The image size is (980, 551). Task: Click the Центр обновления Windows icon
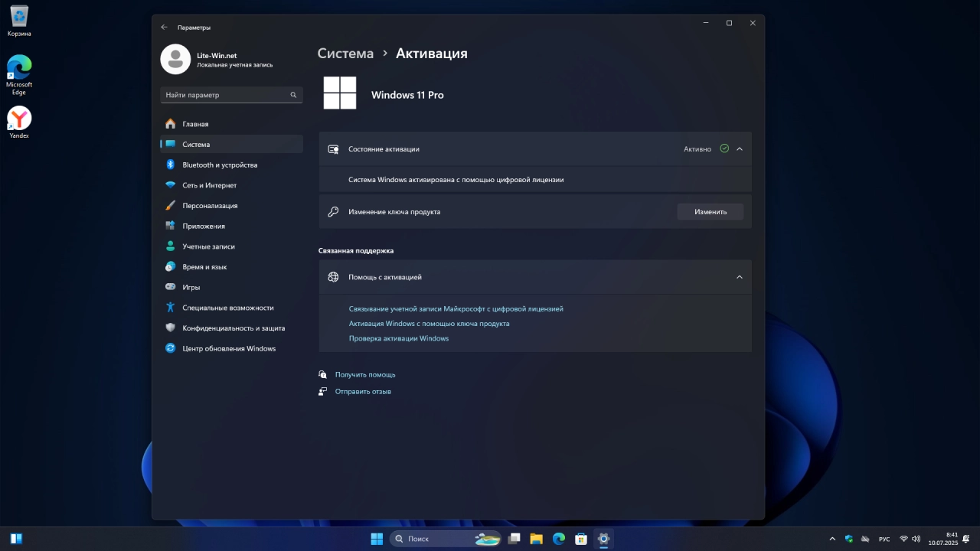pyautogui.click(x=170, y=348)
